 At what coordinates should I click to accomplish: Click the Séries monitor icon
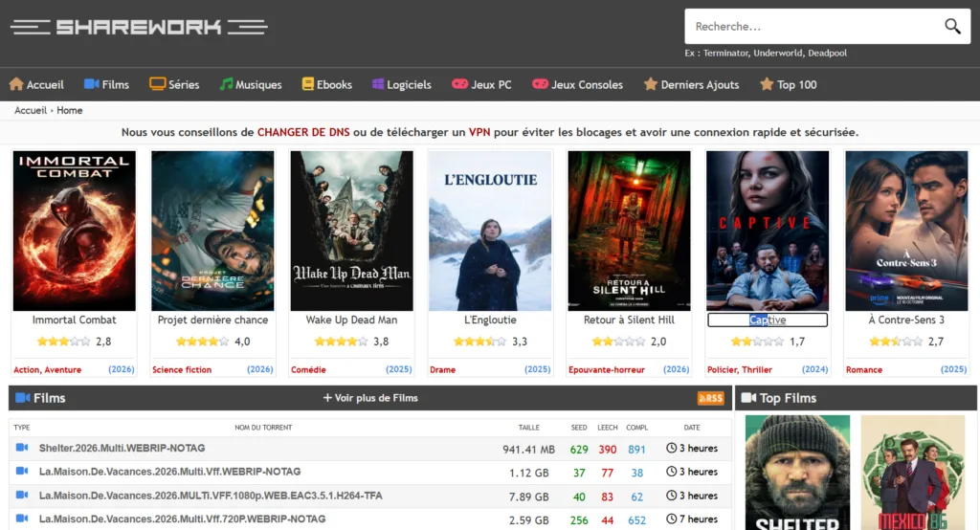coord(158,84)
